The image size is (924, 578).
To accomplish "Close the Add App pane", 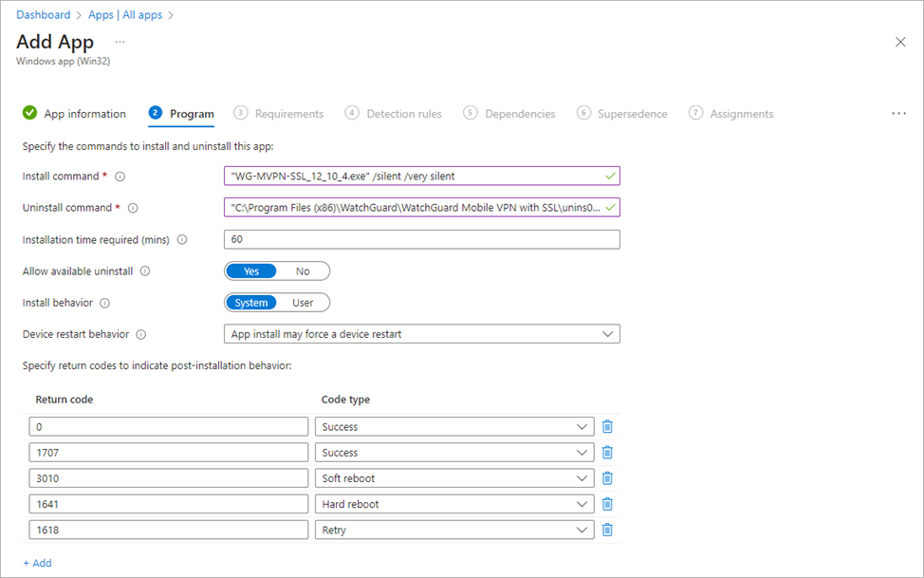I will [x=900, y=42].
